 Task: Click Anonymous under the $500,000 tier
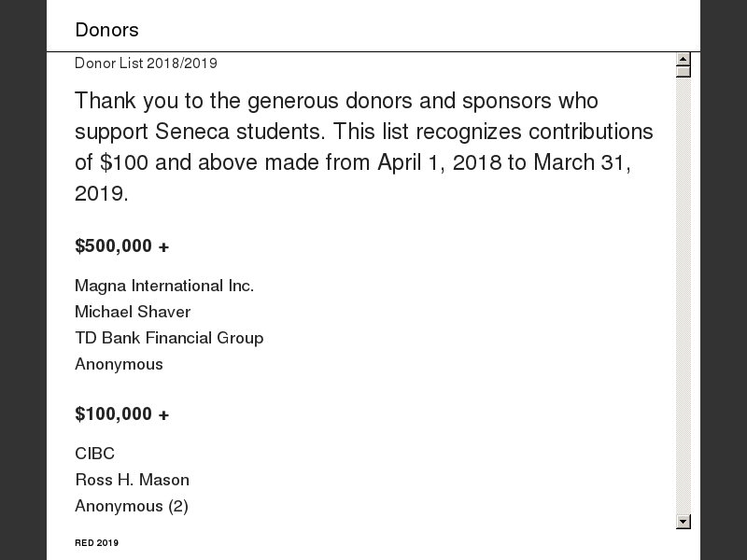pyautogui.click(x=119, y=364)
